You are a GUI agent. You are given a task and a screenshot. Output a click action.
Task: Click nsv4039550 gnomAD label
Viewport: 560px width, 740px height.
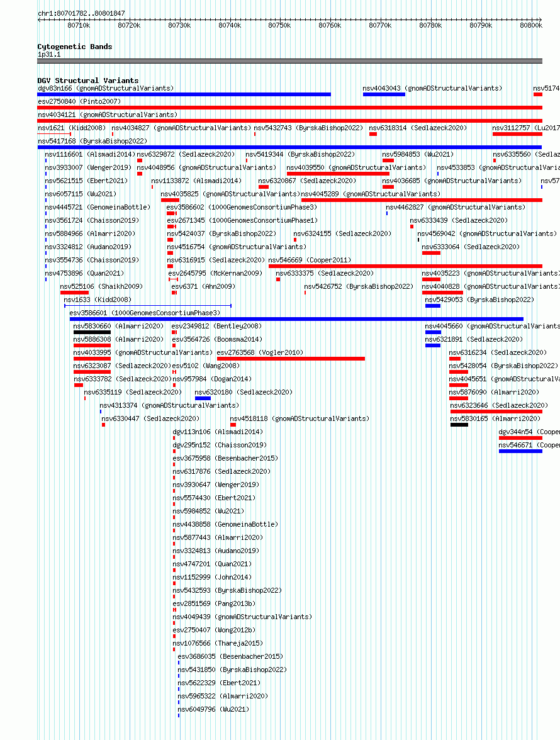point(356,167)
